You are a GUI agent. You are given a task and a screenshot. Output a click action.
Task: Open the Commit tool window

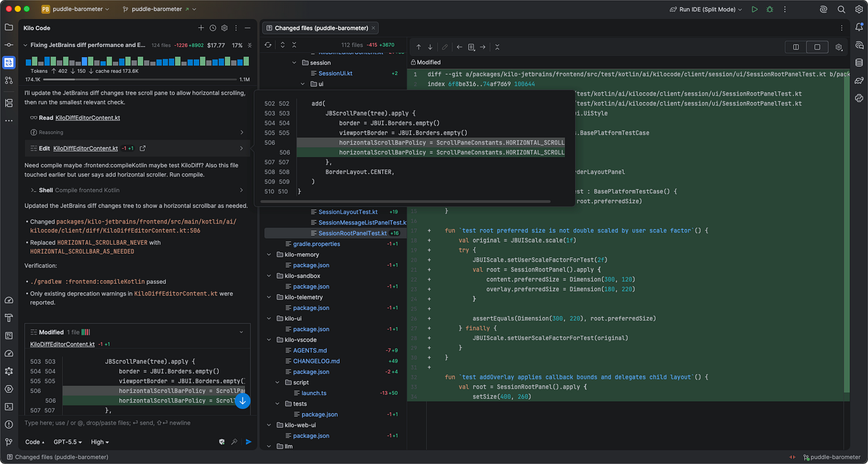pyautogui.click(x=8, y=45)
